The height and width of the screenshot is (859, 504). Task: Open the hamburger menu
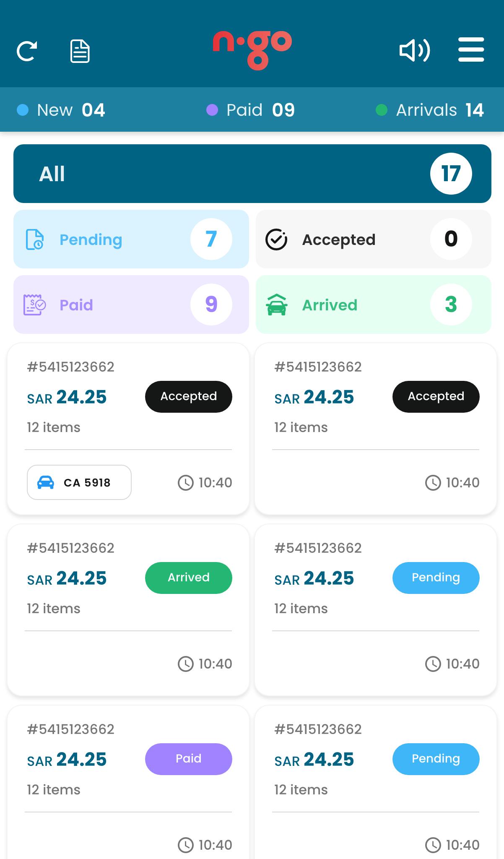(x=471, y=49)
